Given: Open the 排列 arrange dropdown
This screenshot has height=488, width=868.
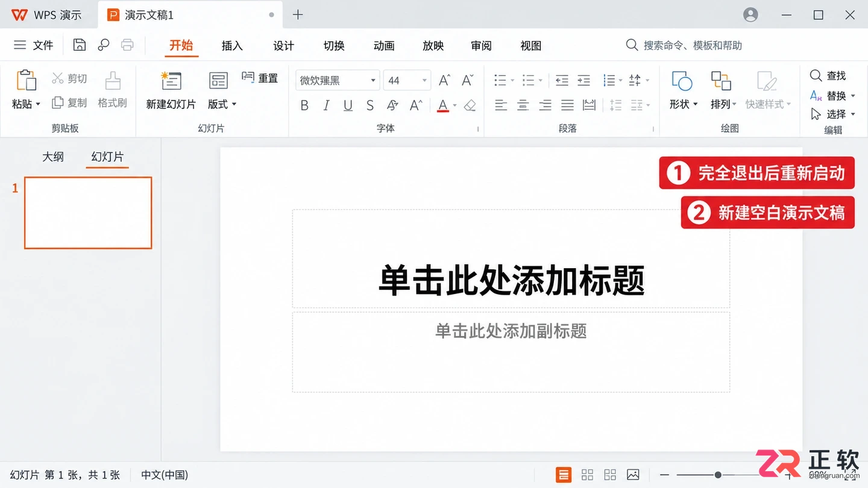Looking at the screenshot, I should point(723,90).
